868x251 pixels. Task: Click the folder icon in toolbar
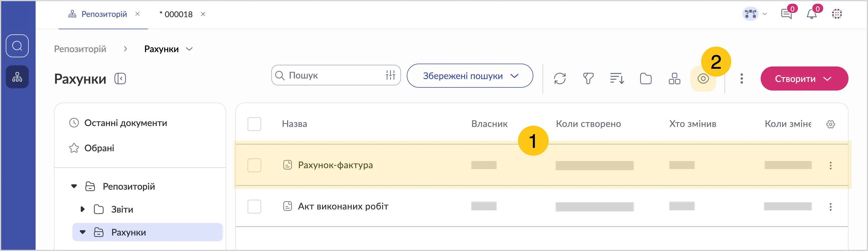(645, 79)
